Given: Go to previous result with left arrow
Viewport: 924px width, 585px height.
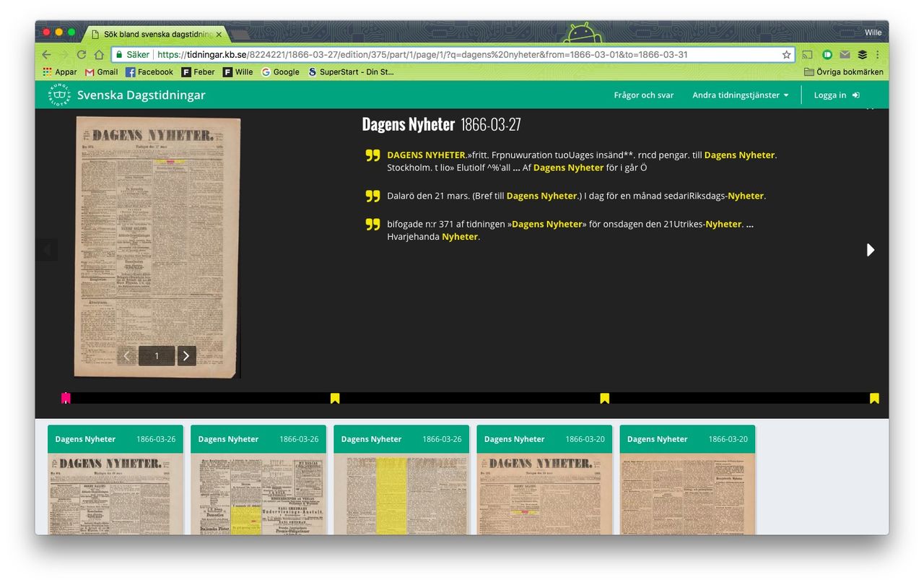Looking at the screenshot, I should (47, 250).
